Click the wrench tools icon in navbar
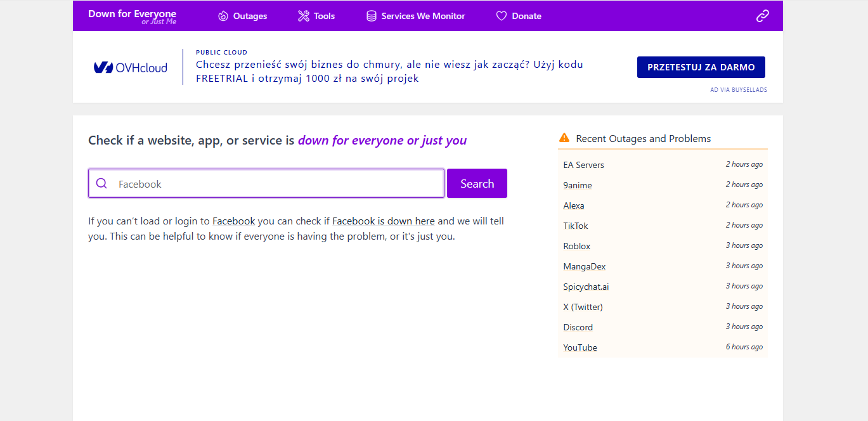868x421 pixels. pyautogui.click(x=304, y=16)
